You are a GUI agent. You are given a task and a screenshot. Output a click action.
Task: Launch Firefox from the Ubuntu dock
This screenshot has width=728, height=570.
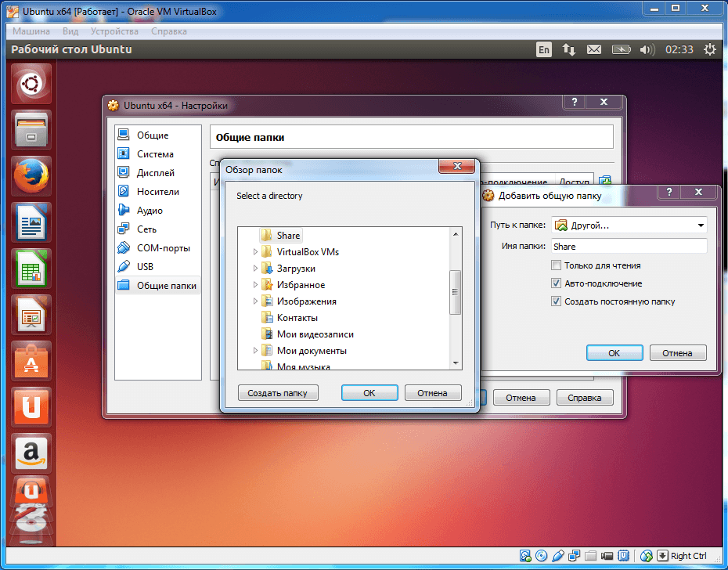click(x=31, y=176)
